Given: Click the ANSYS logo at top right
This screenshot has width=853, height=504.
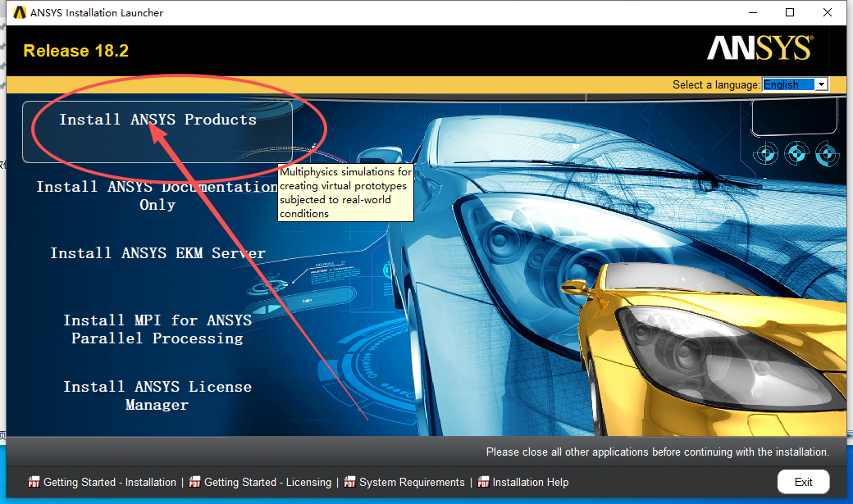Looking at the screenshot, I should coord(759,49).
